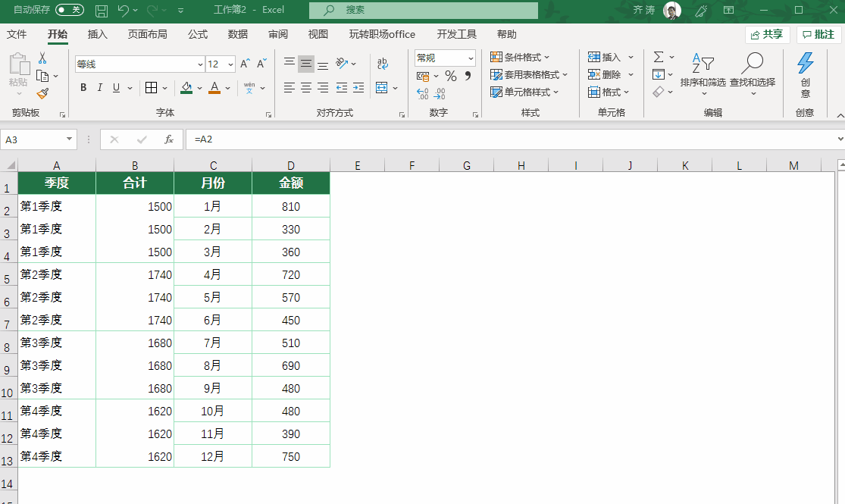This screenshot has height=504, width=845.
Task: Click the wrap text icon
Action: pyautogui.click(x=382, y=64)
